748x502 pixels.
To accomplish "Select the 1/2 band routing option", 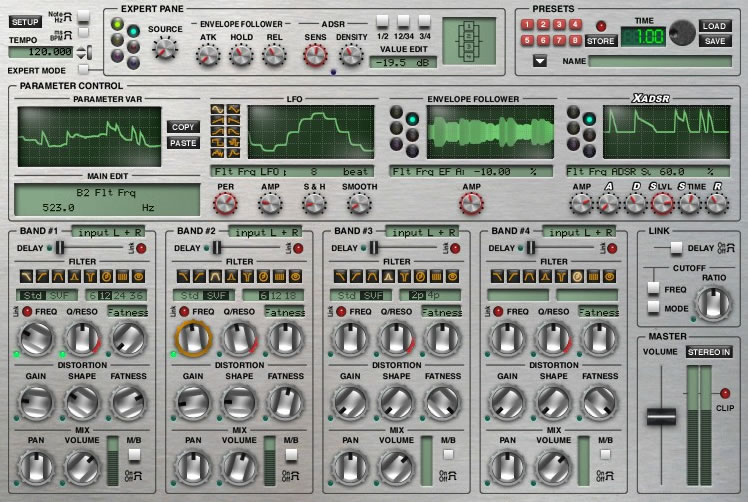I will 384,21.
